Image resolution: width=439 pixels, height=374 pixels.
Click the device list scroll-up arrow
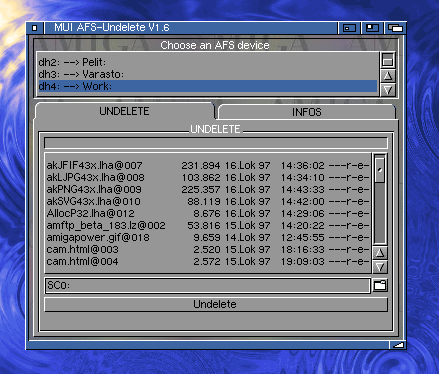pyautogui.click(x=387, y=76)
